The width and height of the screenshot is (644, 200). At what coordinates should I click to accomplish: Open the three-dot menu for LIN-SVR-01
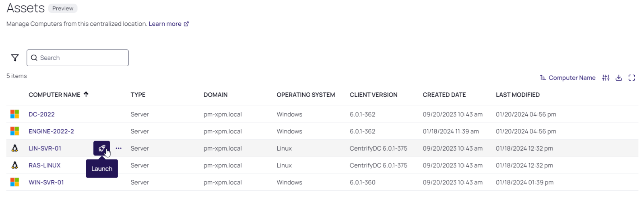[x=119, y=148]
